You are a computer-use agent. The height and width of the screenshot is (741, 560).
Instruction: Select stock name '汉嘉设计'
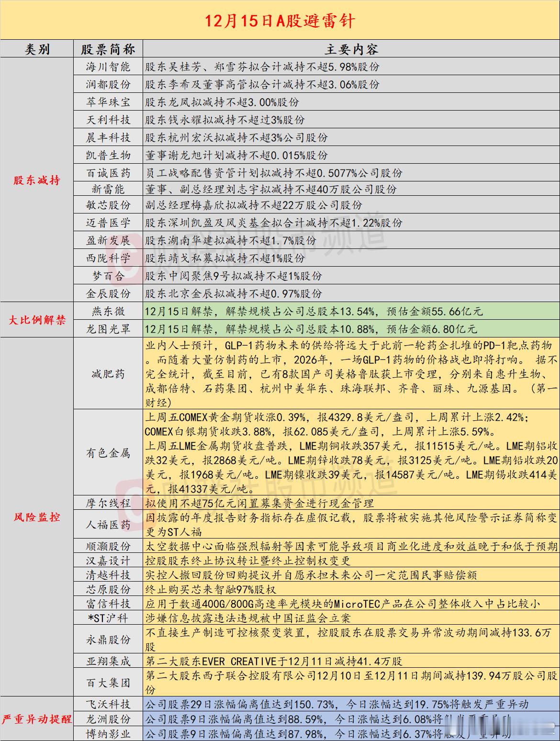[x=108, y=561]
